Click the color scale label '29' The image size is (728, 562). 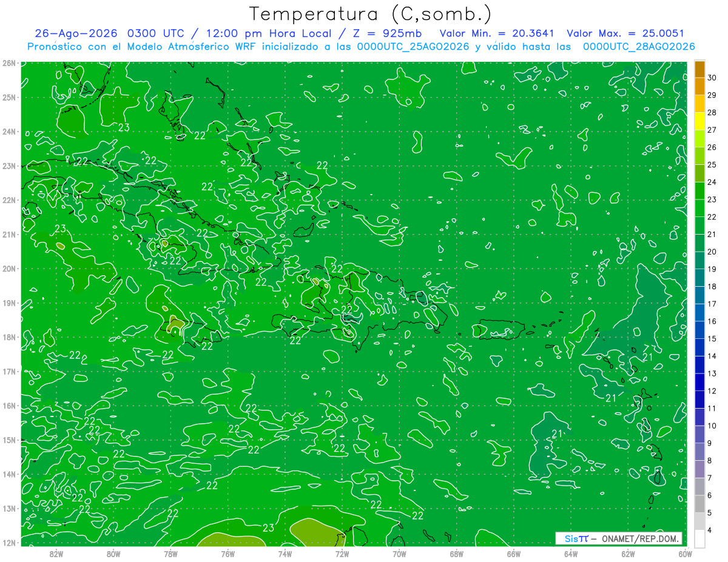tap(712, 95)
